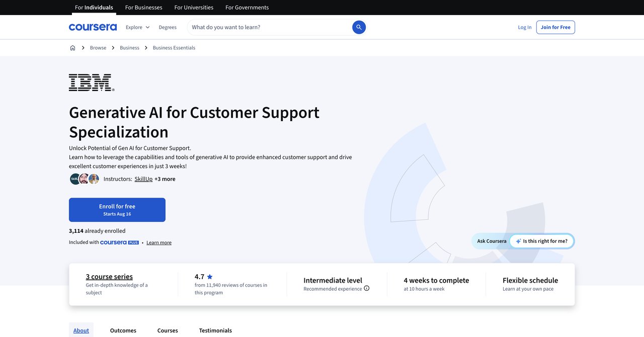Switch to For Governments tab
Image resolution: width=644 pixels, height=337 pixels.
click(x=247, y=8)
